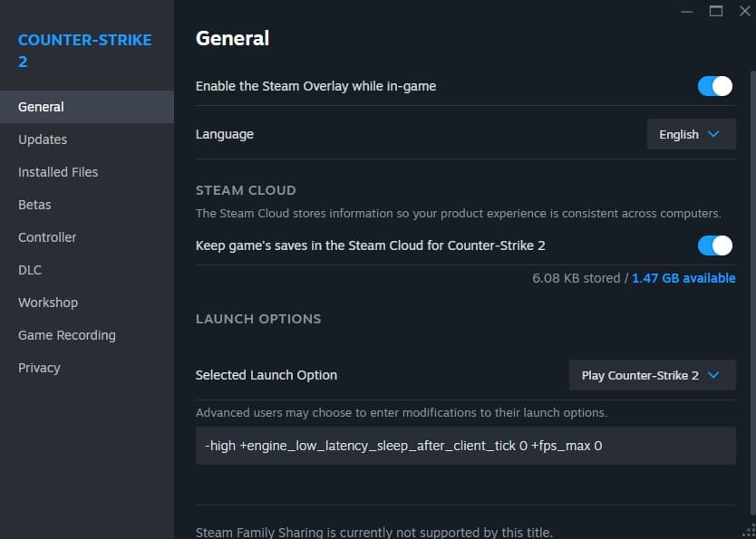756x539 pixels.
Task: View the DLC section
Action: [x=30, y=270]
